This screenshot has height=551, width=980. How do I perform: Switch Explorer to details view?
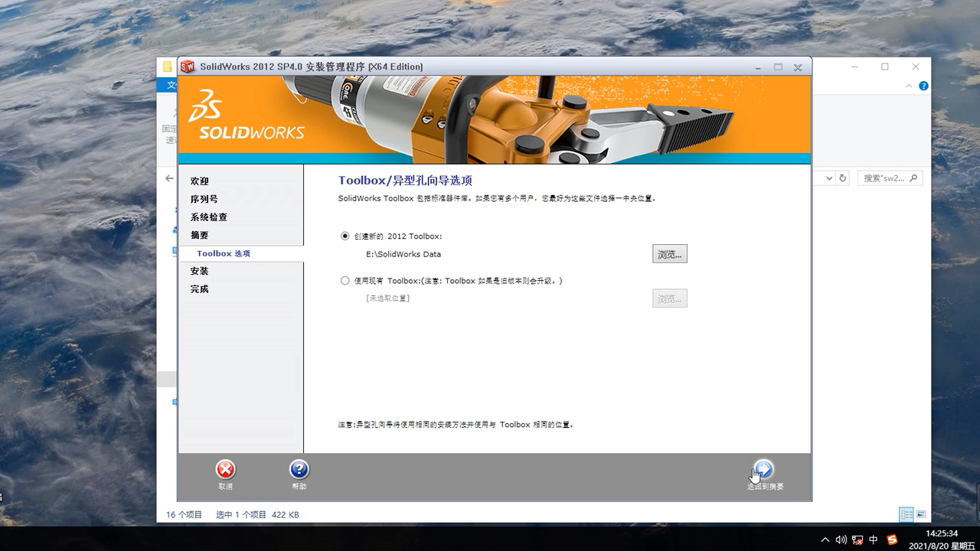click(x=906, y=515)
